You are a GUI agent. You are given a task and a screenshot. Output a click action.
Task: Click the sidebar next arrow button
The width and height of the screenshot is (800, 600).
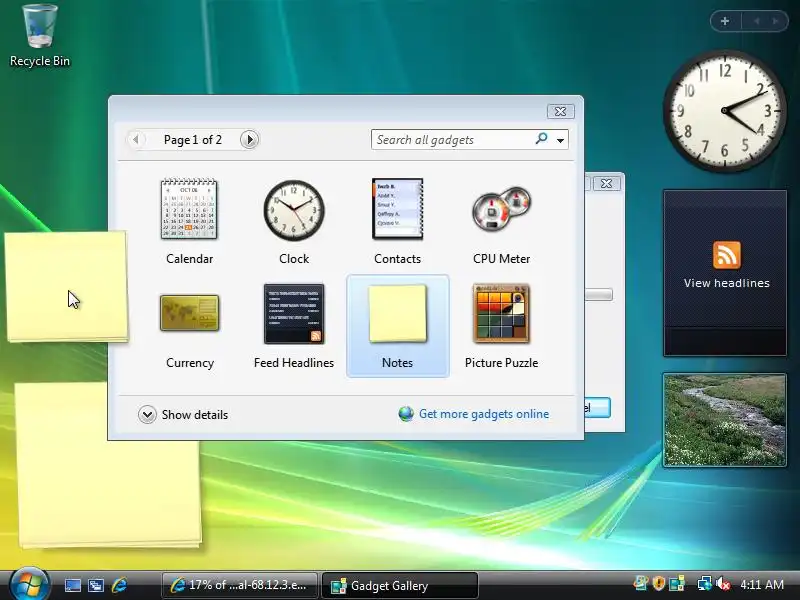tap(775, 21)
